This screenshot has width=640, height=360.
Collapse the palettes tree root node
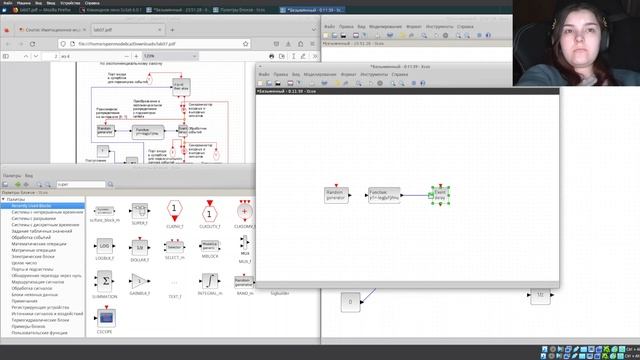tap(3, 199)
